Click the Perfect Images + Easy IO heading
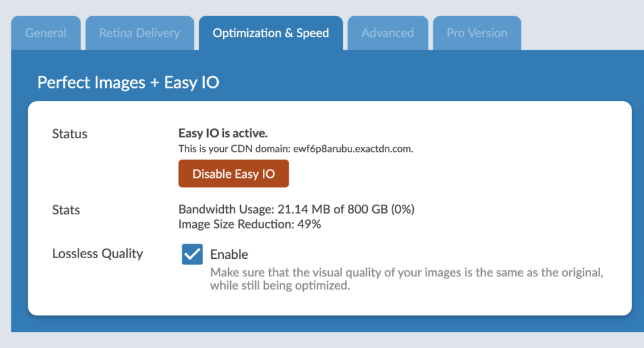This screenshot has height=348, width=644. point(128,82)
